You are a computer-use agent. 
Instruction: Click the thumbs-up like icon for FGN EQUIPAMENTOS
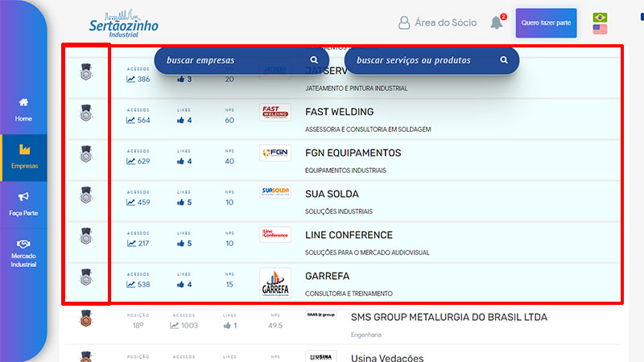(x=180, y=162)
